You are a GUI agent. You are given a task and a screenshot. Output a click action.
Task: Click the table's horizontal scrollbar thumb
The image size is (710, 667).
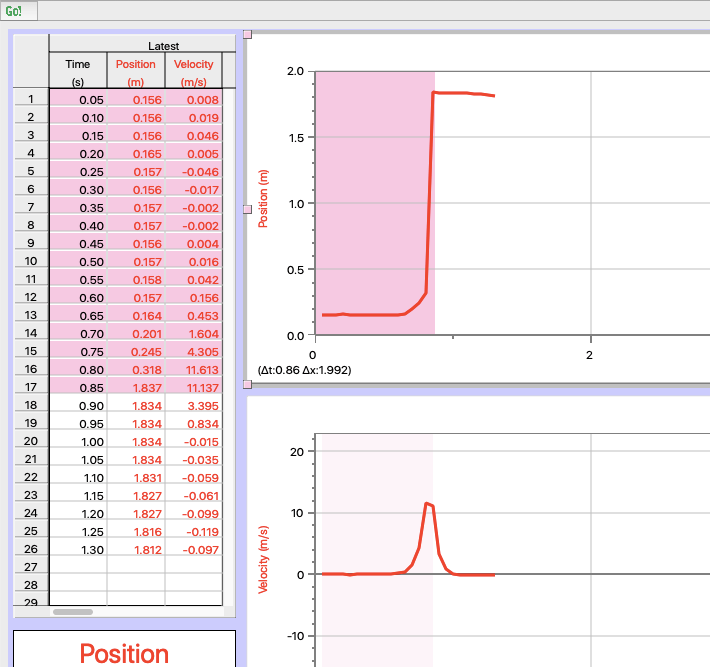(72, 611)
